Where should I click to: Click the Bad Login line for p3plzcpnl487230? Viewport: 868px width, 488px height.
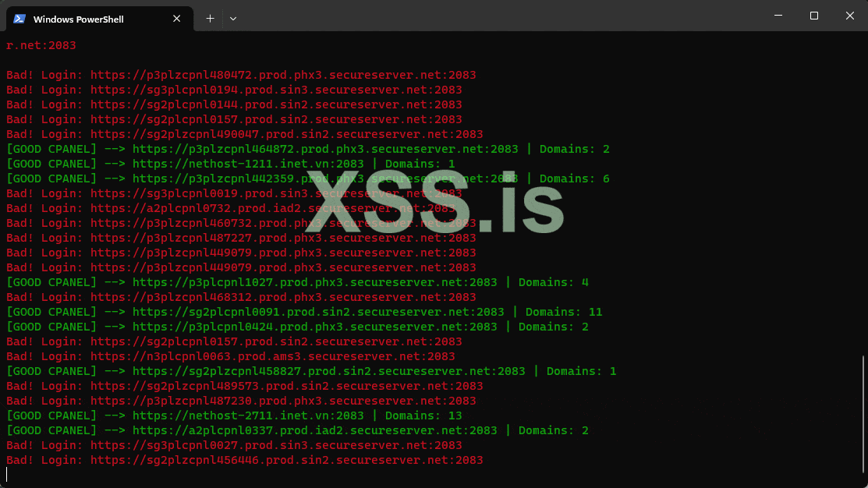(x=241, y=401)
